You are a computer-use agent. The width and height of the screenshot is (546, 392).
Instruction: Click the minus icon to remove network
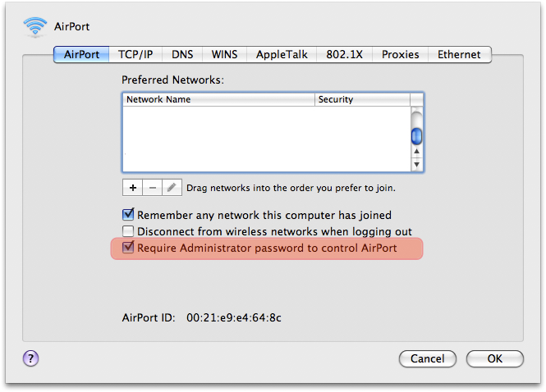152,188
